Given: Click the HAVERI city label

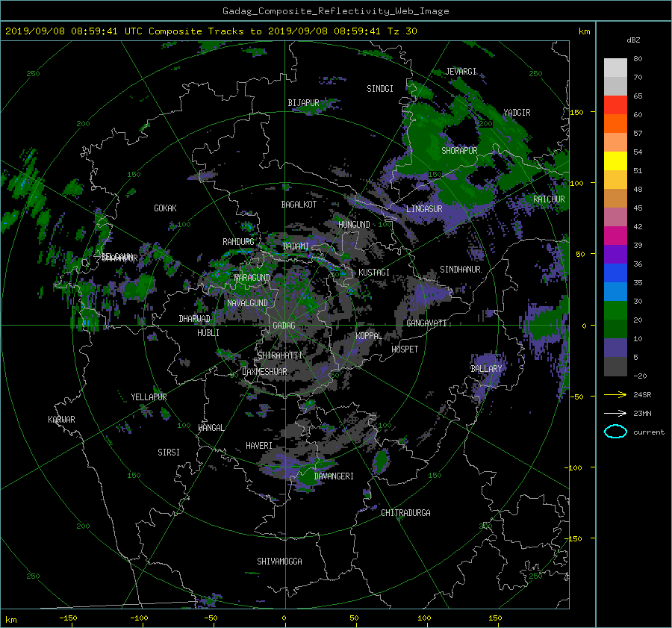Looking at the screenshot, I should 259,446.
